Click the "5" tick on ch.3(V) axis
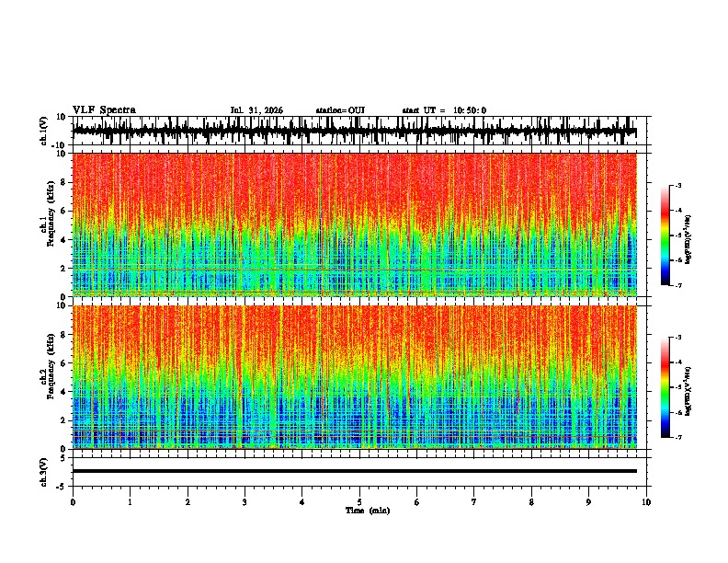Screen dimensions: 728x563 click(63, 458)
